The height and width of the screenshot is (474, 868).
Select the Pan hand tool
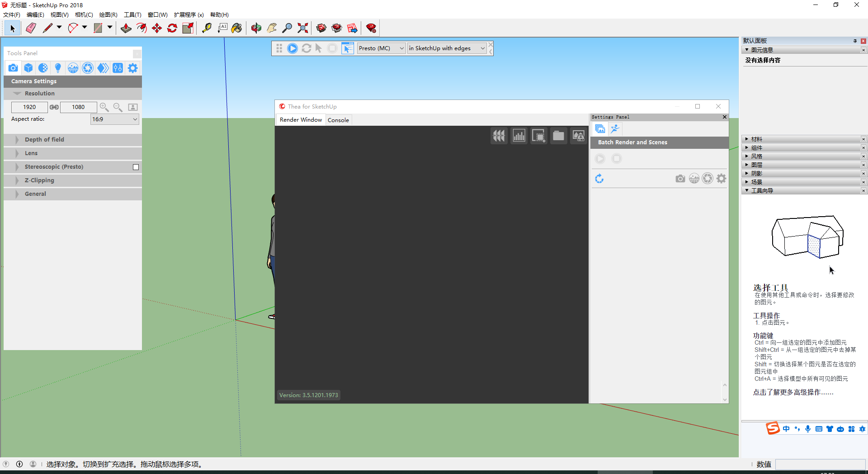click(272, 28)
